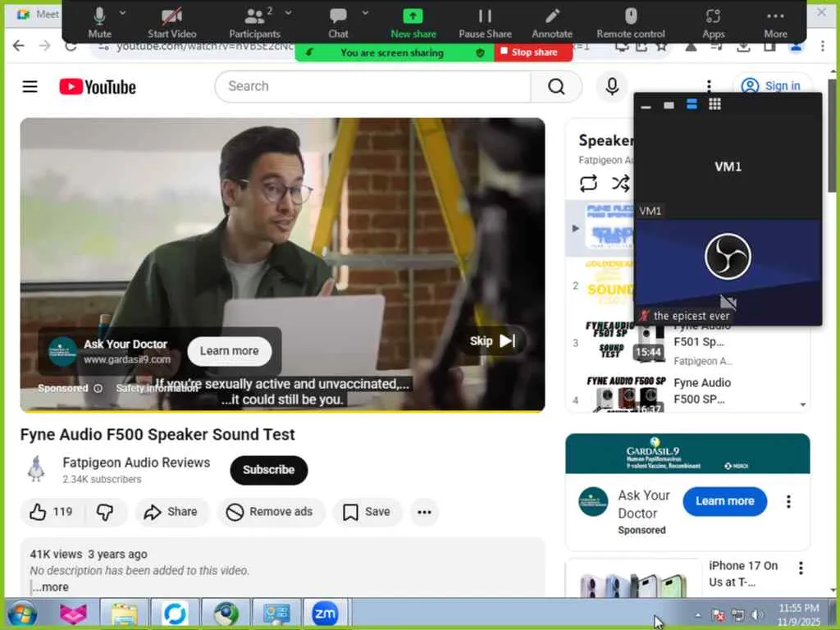Open the ad Safety information link
This screenshot has width=840, height=630.
[x=155, y=388]
